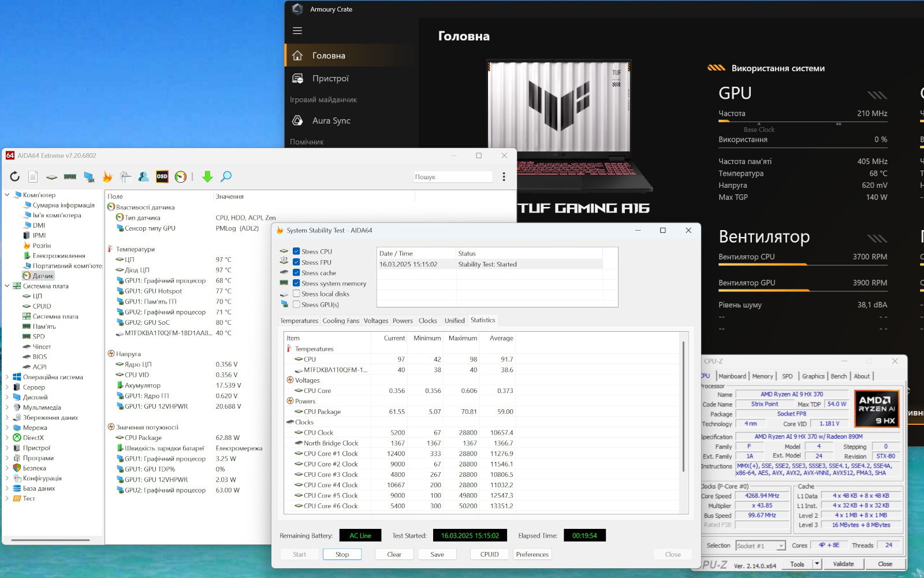This screenshot has width=924, height=578.
Task: Switch to the Cooling Fans tab
Action: tap(341, 321)
